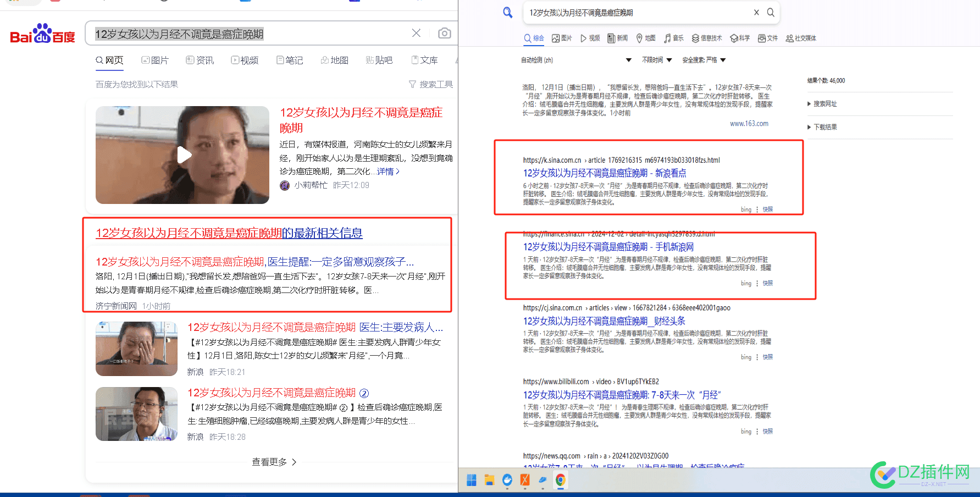The width and height of the screenshot is (980, 497).
Task: Expand 下载结果 section
Action: tap(822, 127)
